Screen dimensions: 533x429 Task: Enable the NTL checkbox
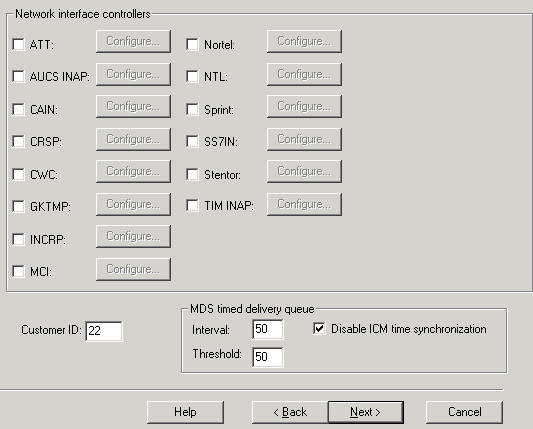192,76
